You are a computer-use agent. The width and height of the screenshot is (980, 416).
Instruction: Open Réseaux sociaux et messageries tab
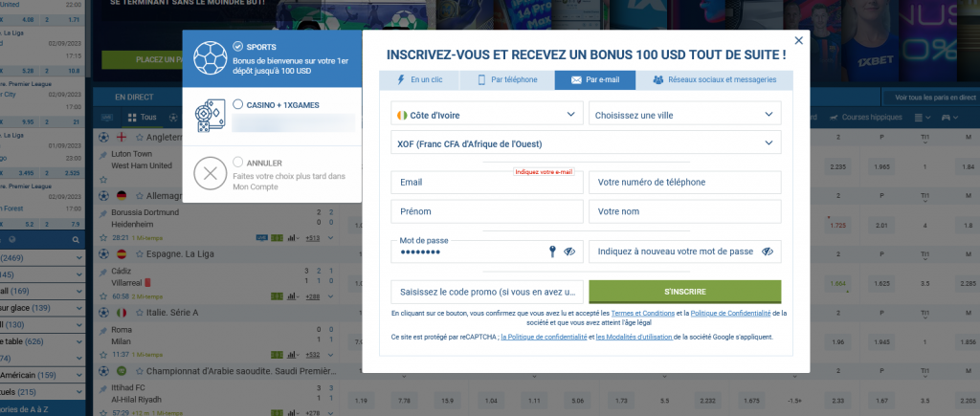(x=714, y=80)
